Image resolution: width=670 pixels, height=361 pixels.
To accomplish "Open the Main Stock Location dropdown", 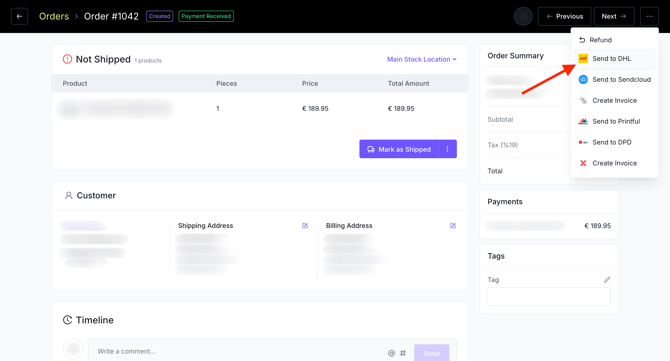I will [422, 59].
